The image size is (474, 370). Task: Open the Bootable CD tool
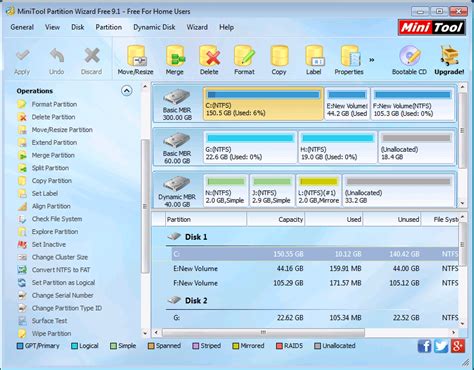coord(409,60)
